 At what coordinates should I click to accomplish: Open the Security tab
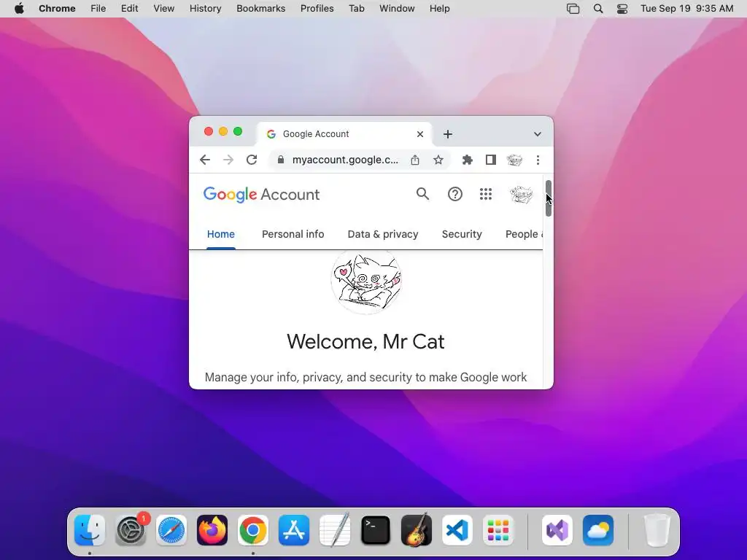coord(462,234)
